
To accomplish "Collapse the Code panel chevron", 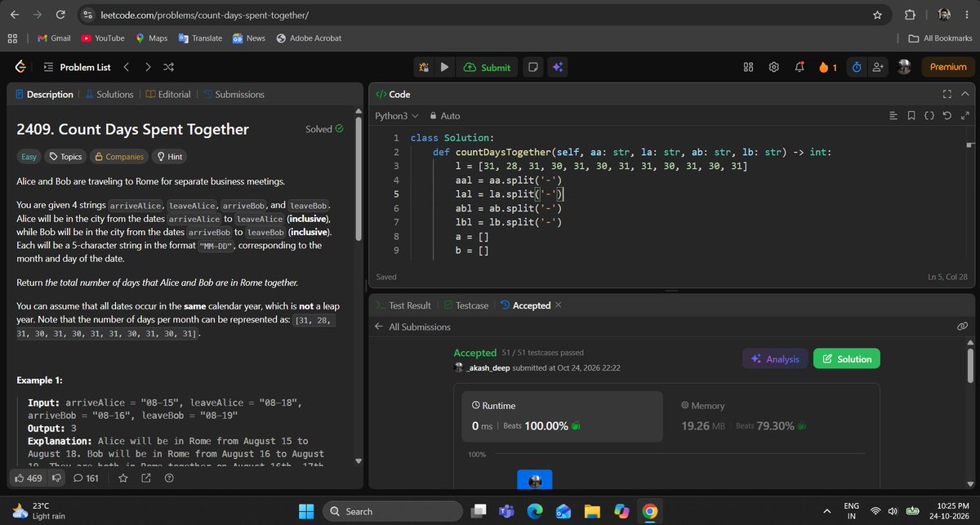I will point(965,94).
